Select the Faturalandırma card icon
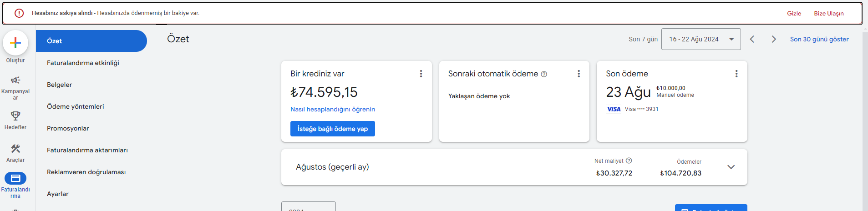868x211 pixels. tap(15, 178)
